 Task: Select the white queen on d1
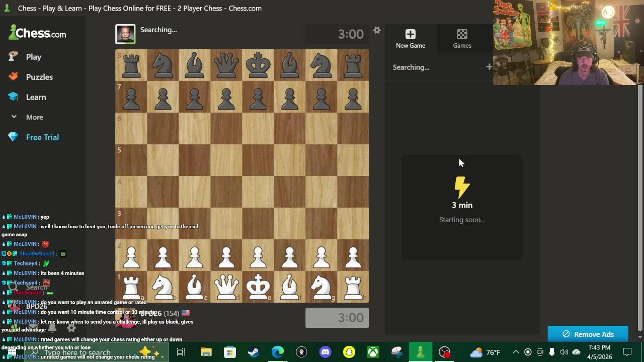(x=226, y=286)
